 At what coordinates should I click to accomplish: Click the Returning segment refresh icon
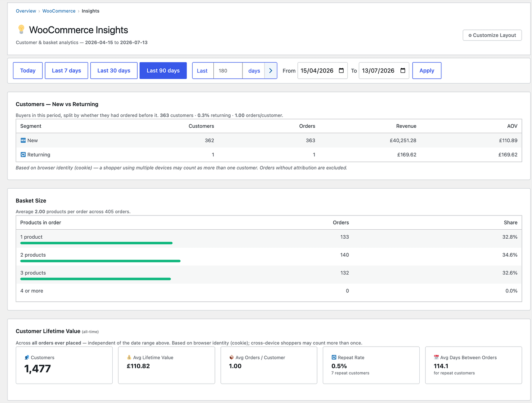(x=23, y=155)
